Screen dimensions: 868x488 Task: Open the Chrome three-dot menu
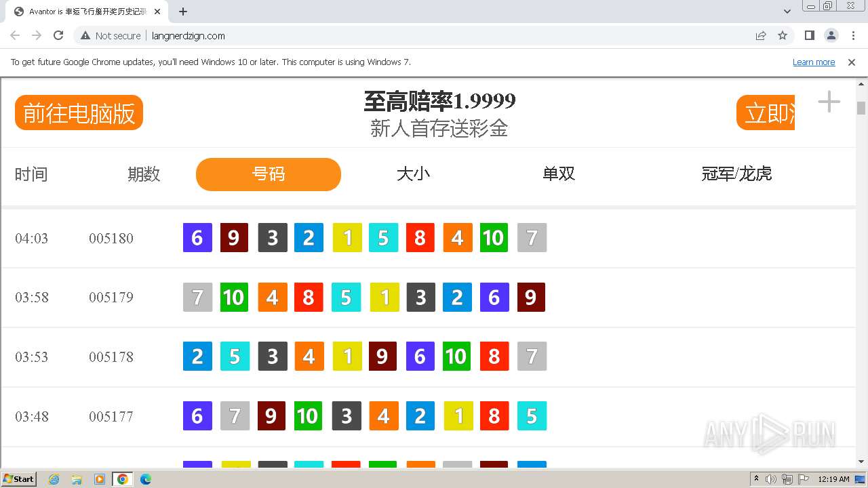coord(852,35)
